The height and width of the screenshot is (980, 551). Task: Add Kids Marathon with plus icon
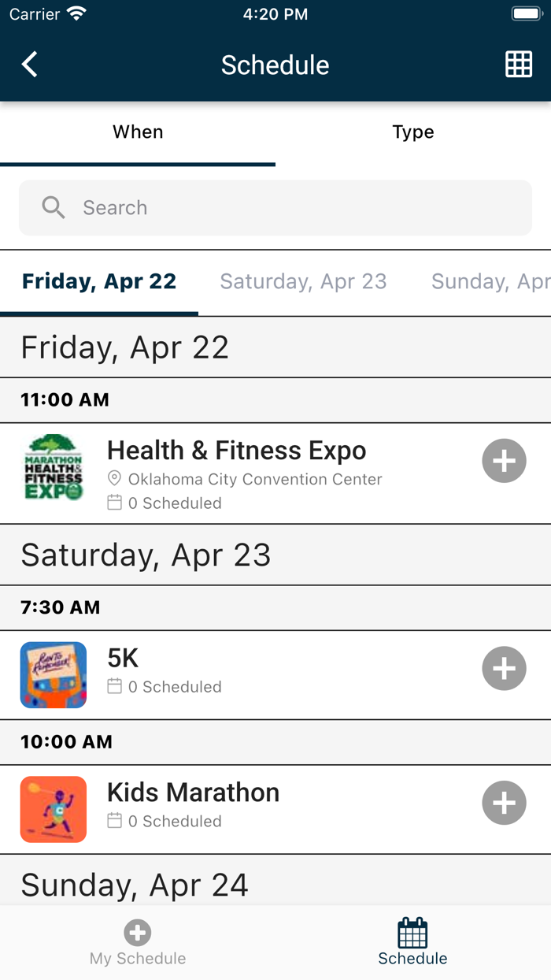[x=504, y=803]
